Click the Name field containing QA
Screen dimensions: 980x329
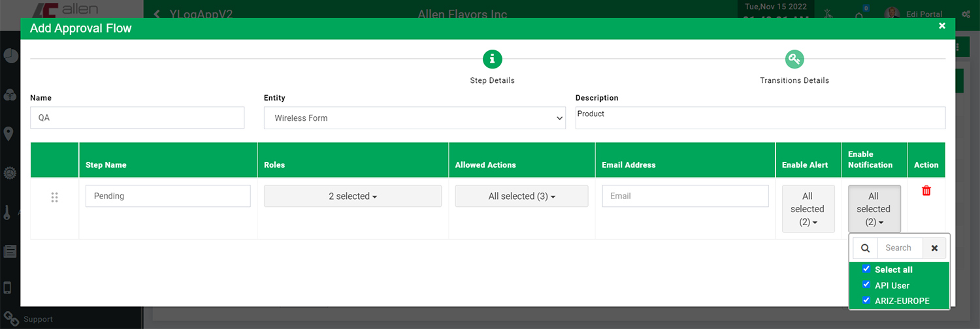point(137,118)
